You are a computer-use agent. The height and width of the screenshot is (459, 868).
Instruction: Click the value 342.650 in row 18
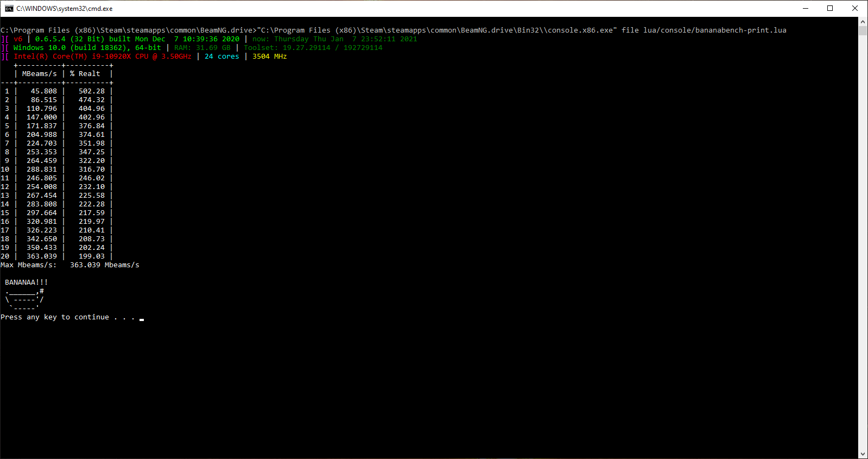pyautogui.click(x=42, y=239)
